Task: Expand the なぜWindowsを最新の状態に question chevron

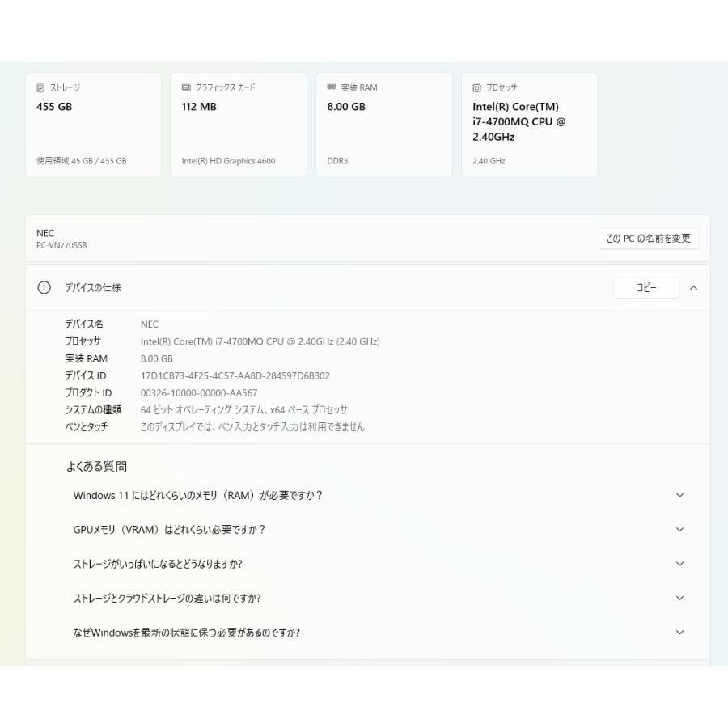Action: 679,633
